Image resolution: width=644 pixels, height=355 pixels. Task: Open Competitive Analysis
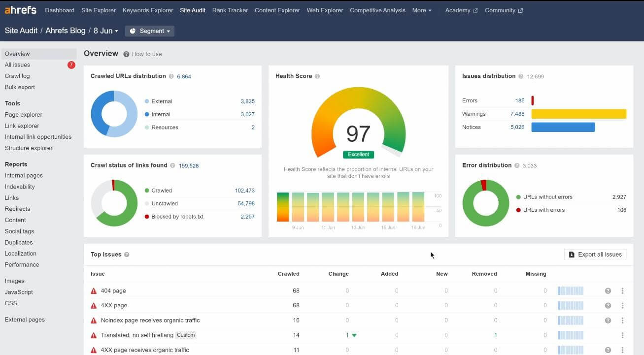click(378, 10)
